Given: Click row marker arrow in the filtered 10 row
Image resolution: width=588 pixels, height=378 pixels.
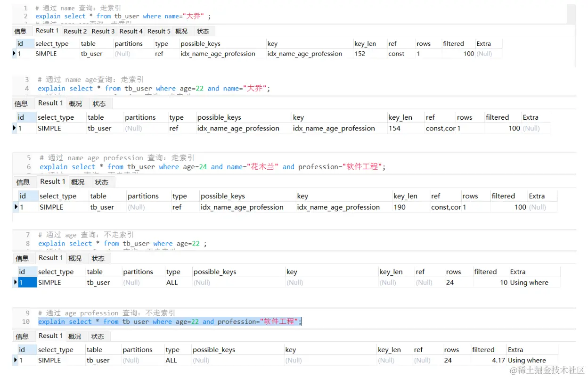Looking at the screenshot, I should (16, 282).
